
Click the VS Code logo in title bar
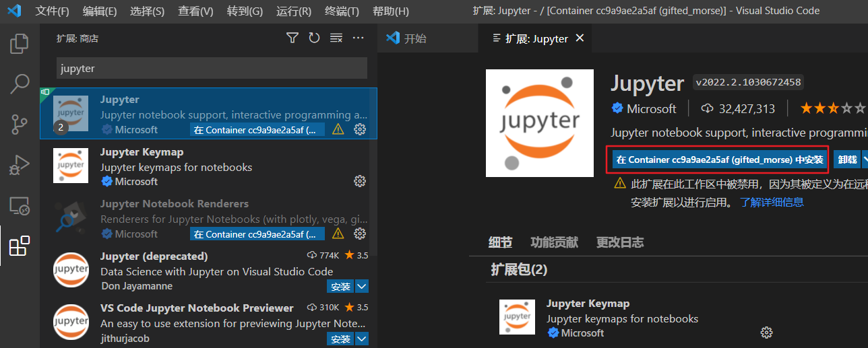14,11
